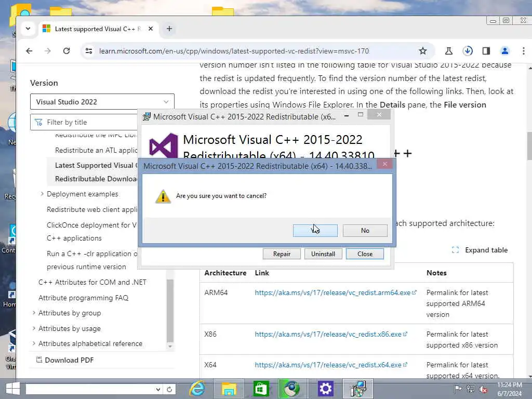Open Attribute programming FAQ

tap(83, 298)
